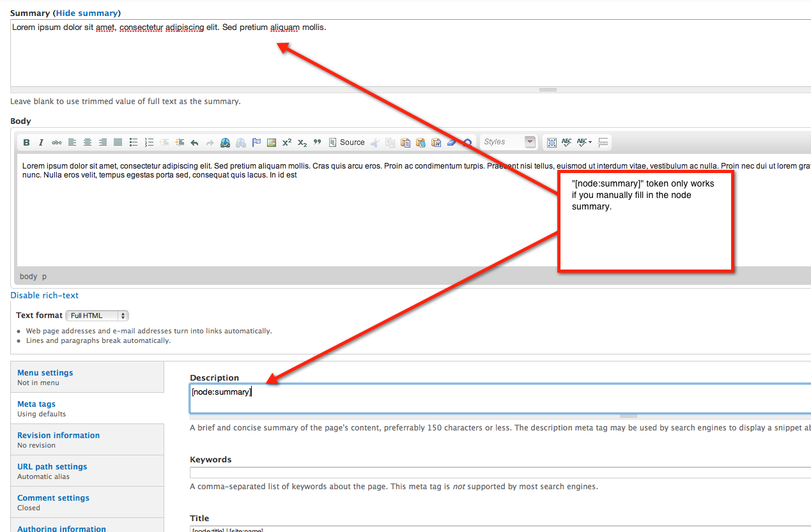Switch to the Meta tags settings section
This screenshot has height=532, width=811.
tap(36, 404)
